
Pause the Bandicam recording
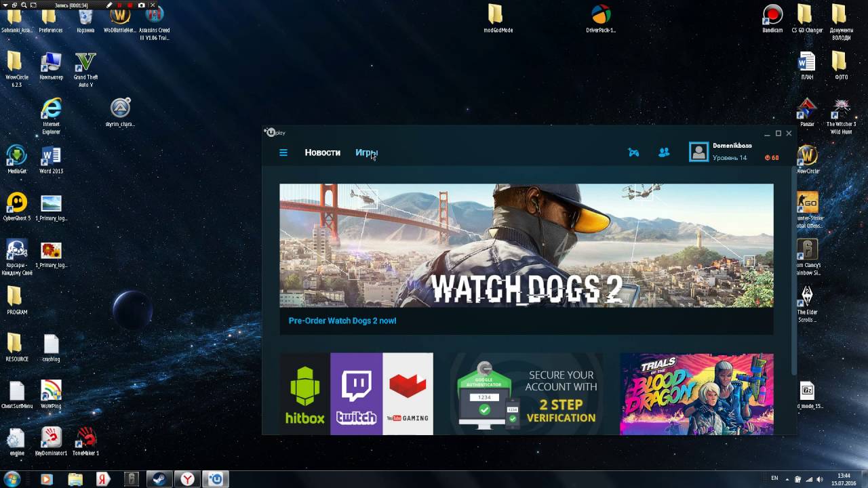119,5
